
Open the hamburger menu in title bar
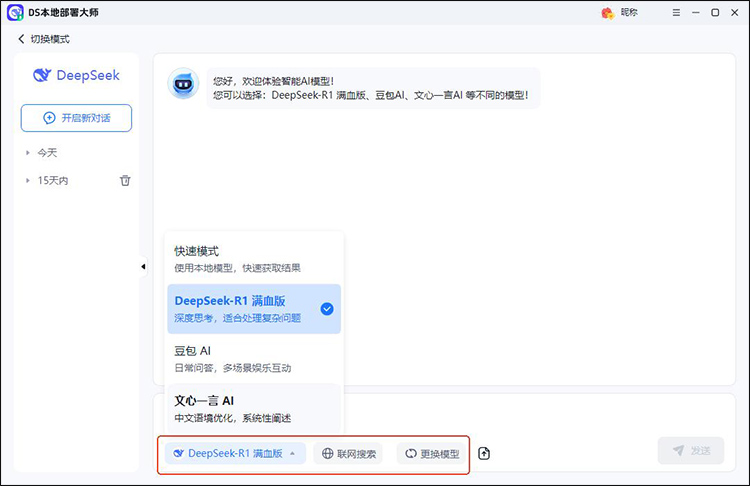click(x=676, y=12)
